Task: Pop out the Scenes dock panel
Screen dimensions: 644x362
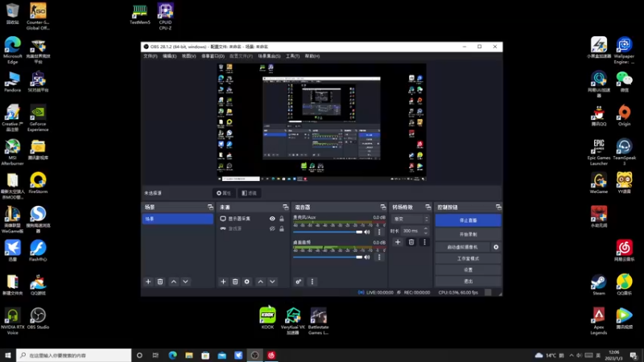Action: pyautogui.click(x=210, y=208)
